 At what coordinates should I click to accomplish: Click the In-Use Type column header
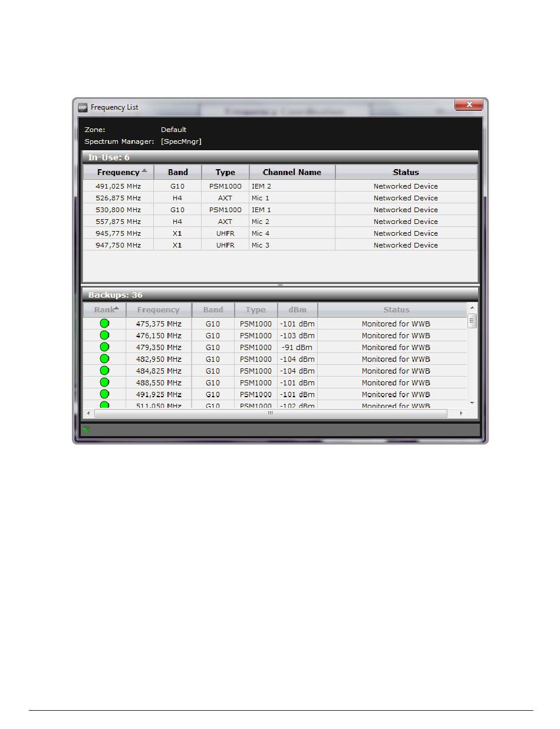coord(225,172)
